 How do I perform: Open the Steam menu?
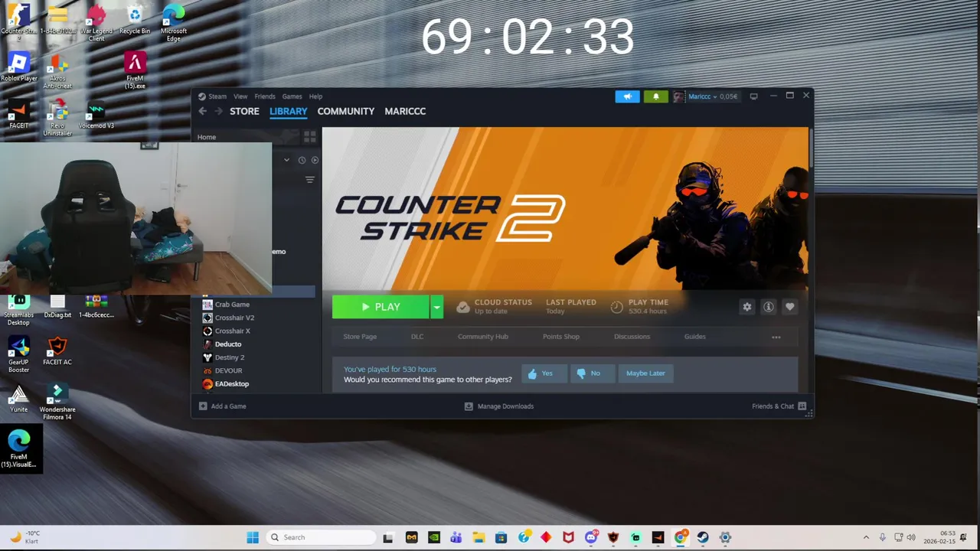pyautogui.click(x=217, y=96)
